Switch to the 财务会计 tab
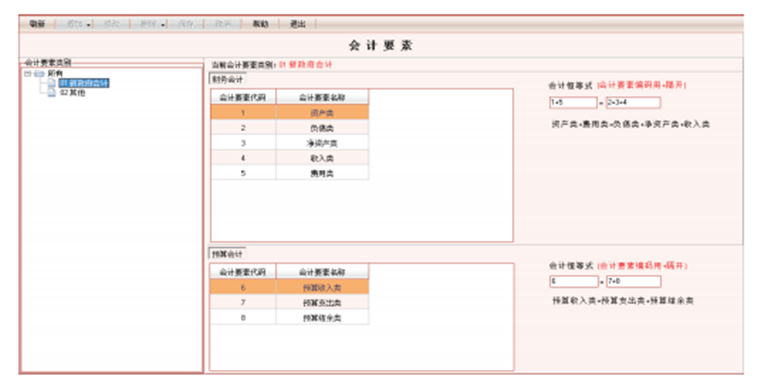 [227, 79]
